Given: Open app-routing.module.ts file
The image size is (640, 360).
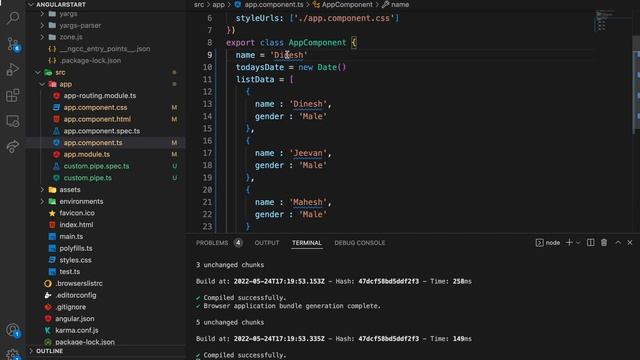Looking at the screenshot, I should tap(100, 96).
